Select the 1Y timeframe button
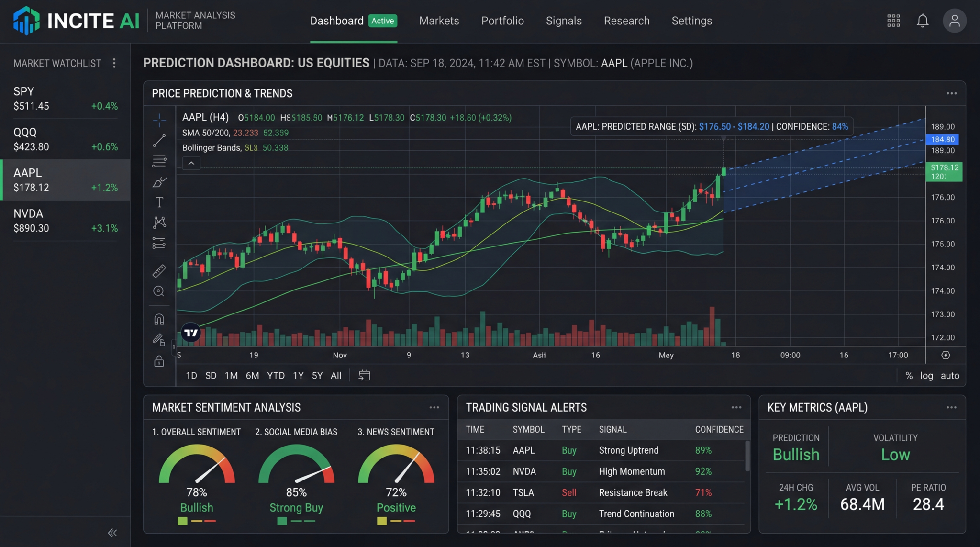This screenshot has width=980, height=547. click(x=298, y=376)
